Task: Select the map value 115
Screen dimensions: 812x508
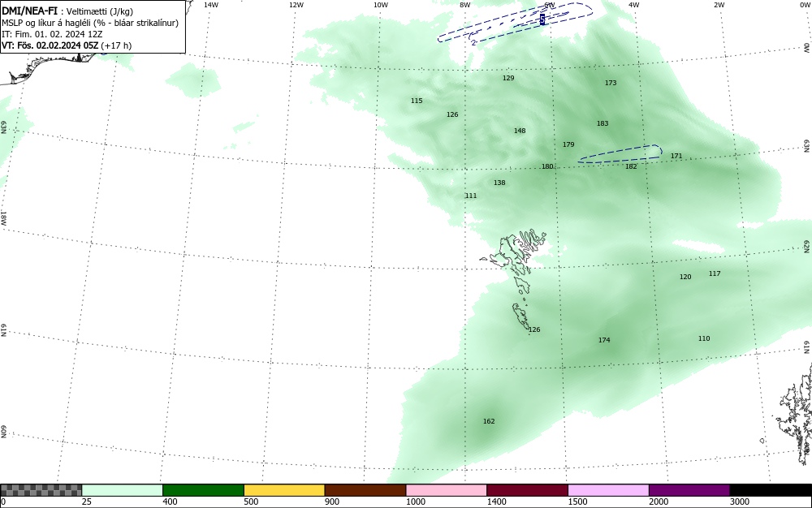Action: 417,101
